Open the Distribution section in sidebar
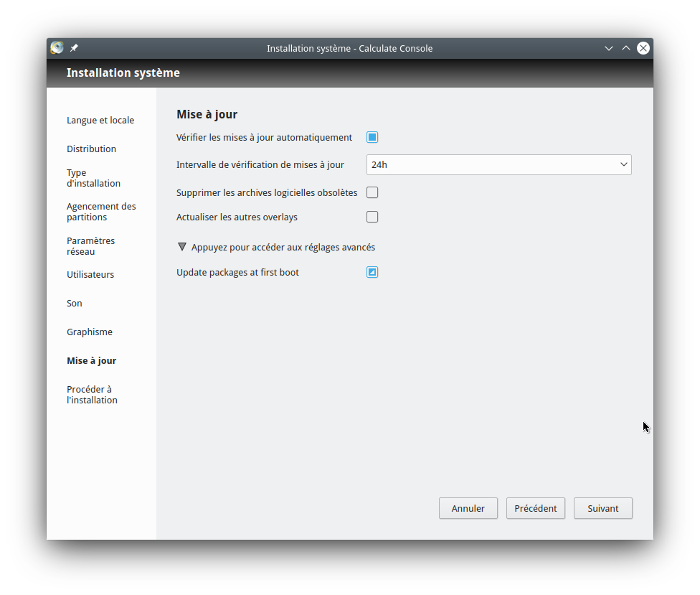 91,149
